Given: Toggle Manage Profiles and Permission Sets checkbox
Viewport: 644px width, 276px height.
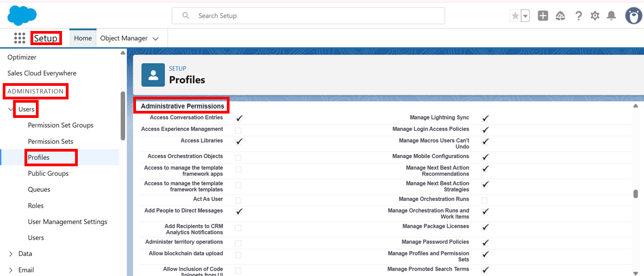Looking at the screenshot, I should pos(485,254).
